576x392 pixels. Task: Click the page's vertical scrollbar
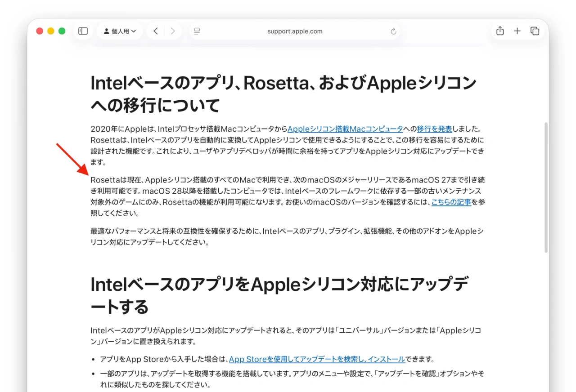pyautogui.click(x=546, y=187)
